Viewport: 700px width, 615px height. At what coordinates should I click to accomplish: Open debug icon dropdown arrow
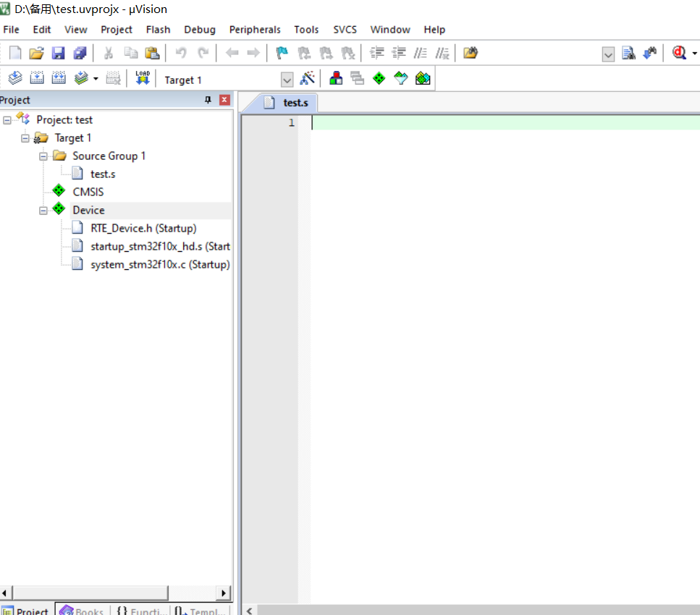[694, 54]
